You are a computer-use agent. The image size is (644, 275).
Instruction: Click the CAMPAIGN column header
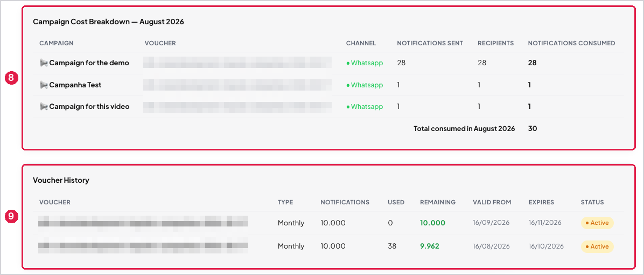click(56, 43)
